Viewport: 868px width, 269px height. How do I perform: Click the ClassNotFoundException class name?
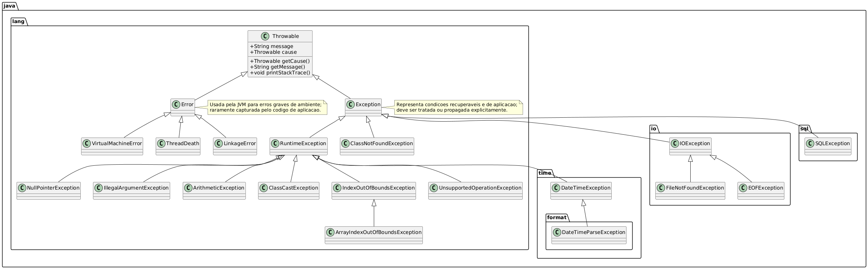click(381, 143)
